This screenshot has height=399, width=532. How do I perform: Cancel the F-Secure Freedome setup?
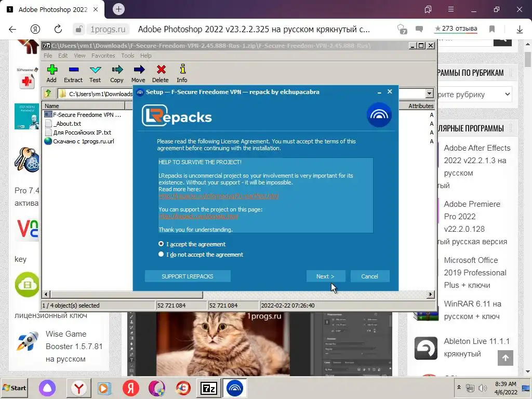click(369, 276)
